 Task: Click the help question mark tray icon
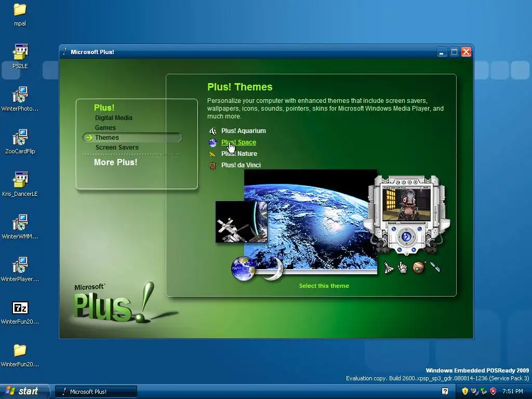445,391
